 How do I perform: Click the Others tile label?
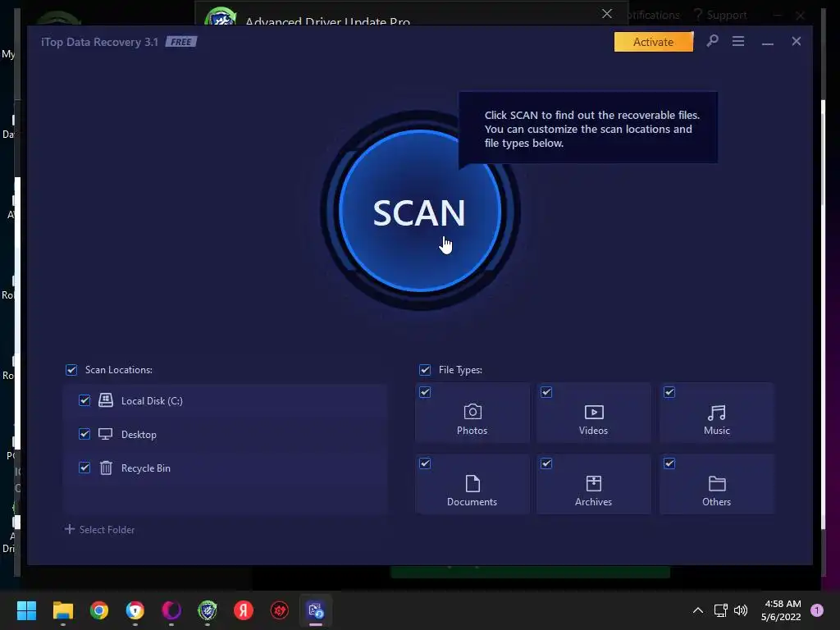coord(716,502)
